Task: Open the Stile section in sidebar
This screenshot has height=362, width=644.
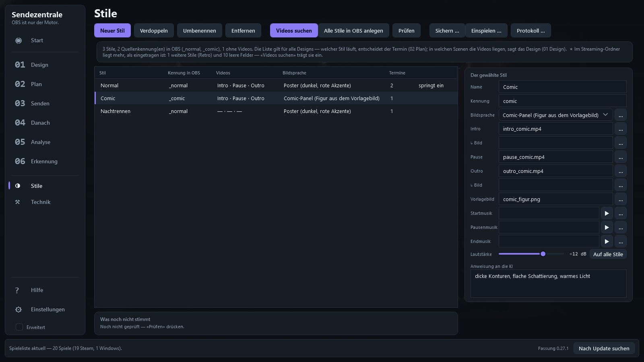Action: pos(45,186)
